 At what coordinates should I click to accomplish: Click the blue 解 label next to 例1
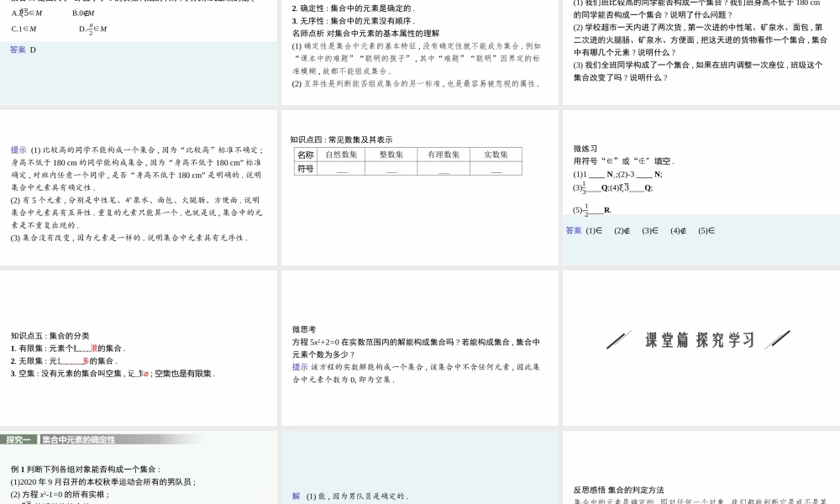pyautogui.click(x=295, y=496)
